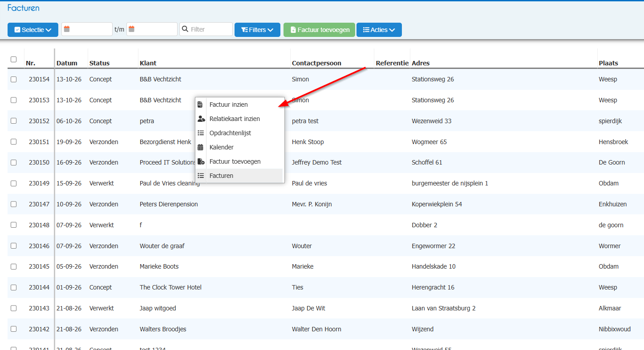Sort by the Plaats column header
Screen dimensions: 644x350
point(608,63)
